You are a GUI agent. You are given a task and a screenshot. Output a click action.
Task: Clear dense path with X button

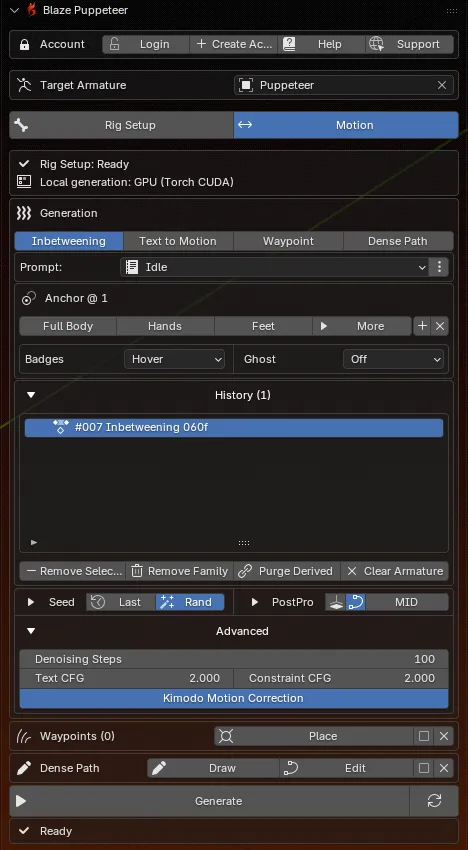click(444, 768)
